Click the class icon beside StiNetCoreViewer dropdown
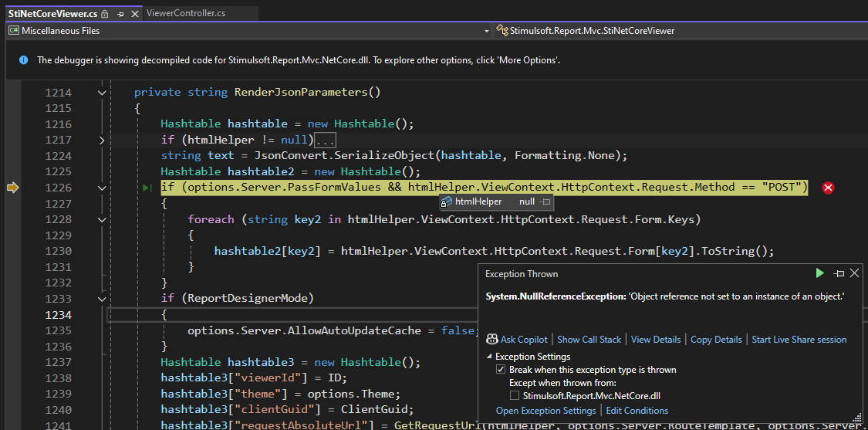 (x=502, y=30)
